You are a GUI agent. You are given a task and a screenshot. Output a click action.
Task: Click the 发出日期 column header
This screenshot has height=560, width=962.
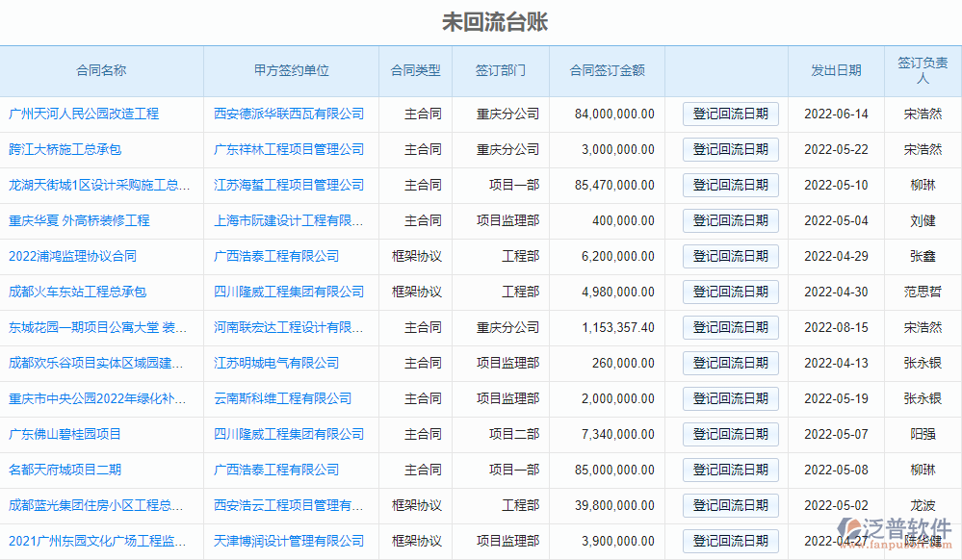[835, 70]
